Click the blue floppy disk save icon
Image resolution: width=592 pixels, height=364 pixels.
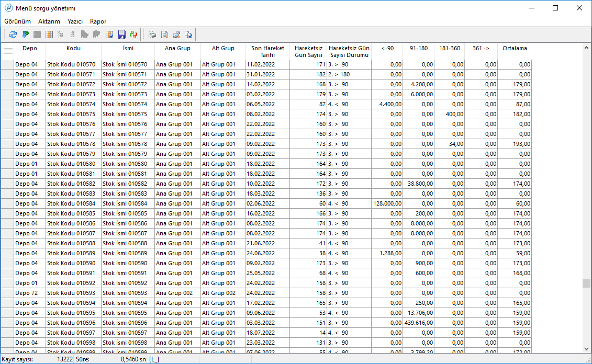tap(121, 35)
